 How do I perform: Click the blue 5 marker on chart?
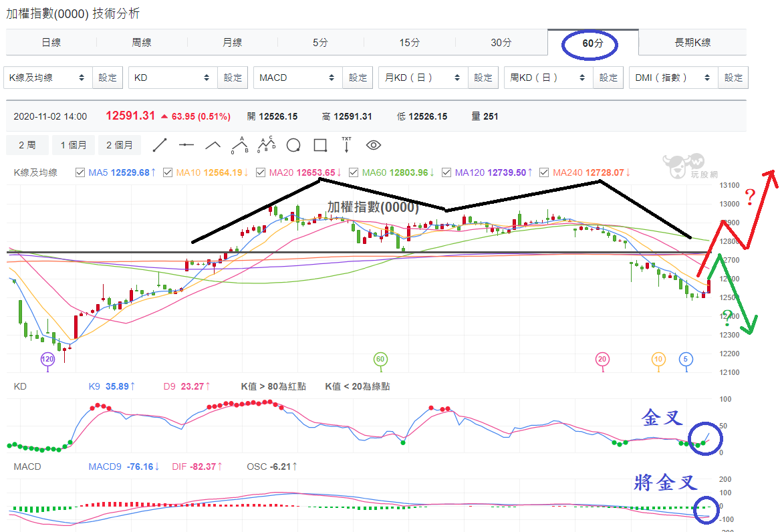pyautogui.click(x=686, y=359)
